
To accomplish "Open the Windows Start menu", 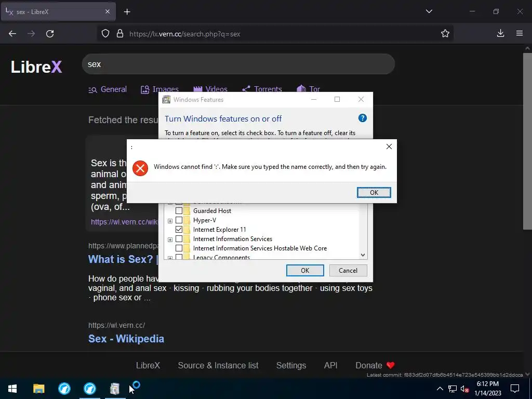I will point(12,389).
